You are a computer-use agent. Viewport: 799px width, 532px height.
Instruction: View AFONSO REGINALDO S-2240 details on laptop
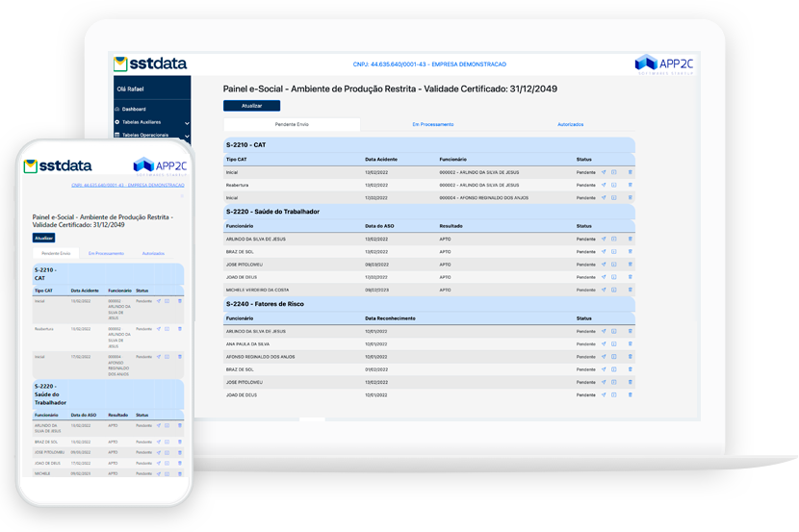(x=614, y=357)
